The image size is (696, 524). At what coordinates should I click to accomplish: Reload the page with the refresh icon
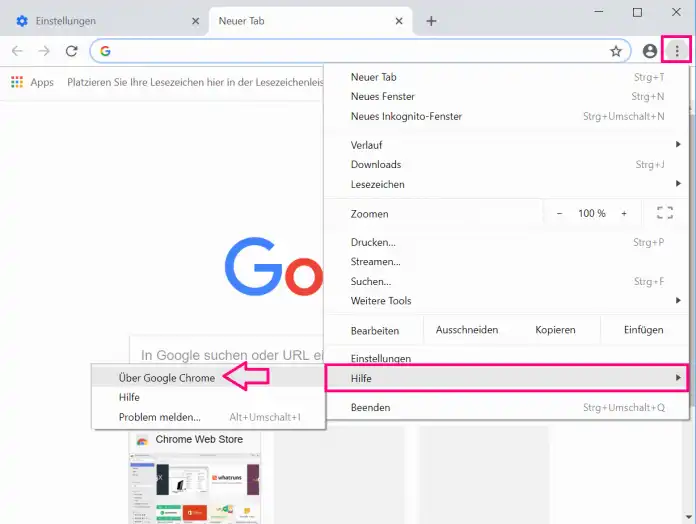click(x=71, y=51)
